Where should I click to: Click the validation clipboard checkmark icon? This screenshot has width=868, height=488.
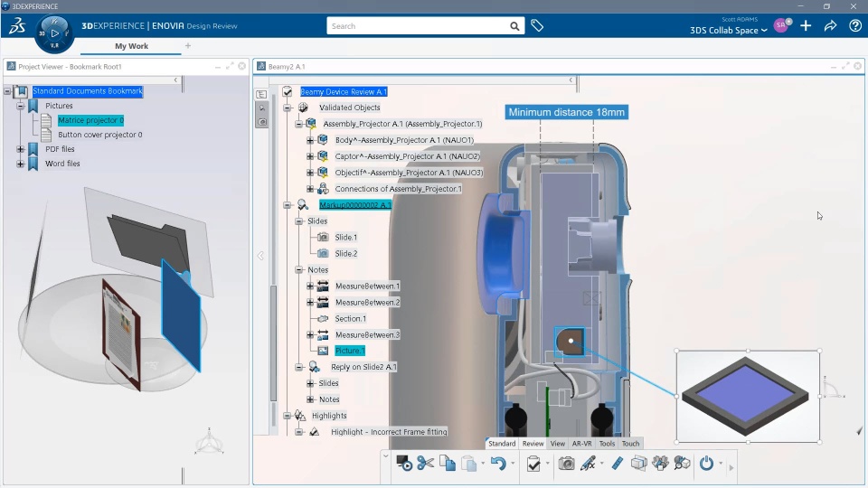(x=533, y=463)
